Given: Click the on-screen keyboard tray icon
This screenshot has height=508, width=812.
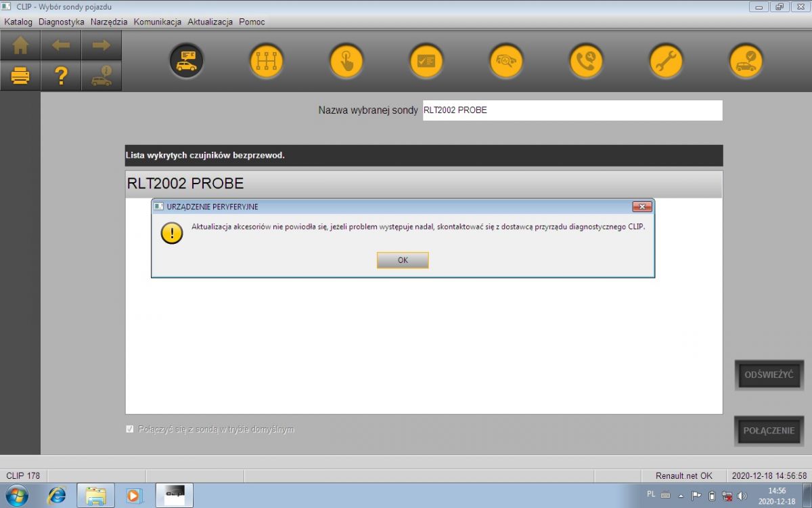Looking at the screenshot, I should click(666, 494).
